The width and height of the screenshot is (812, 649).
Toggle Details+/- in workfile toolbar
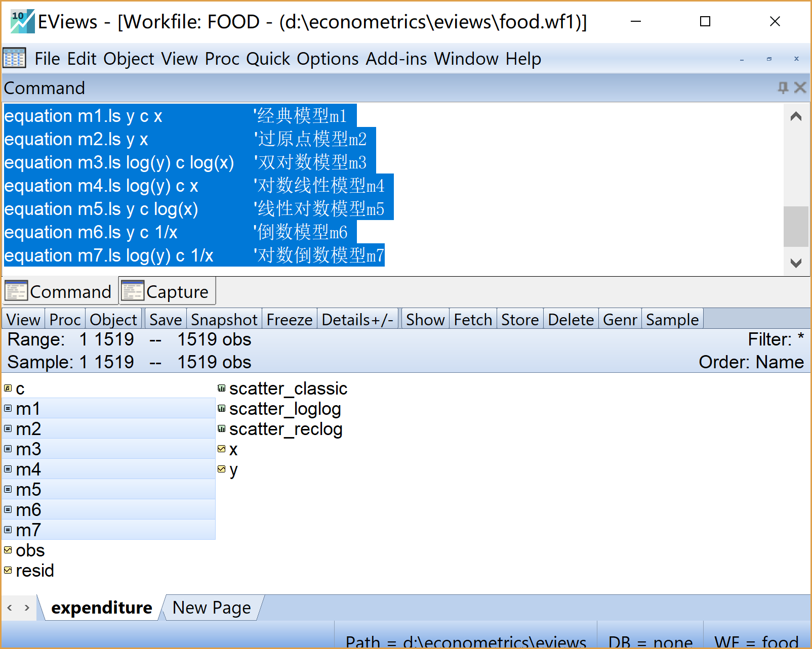pyautogui.click(x=357, y=320)
